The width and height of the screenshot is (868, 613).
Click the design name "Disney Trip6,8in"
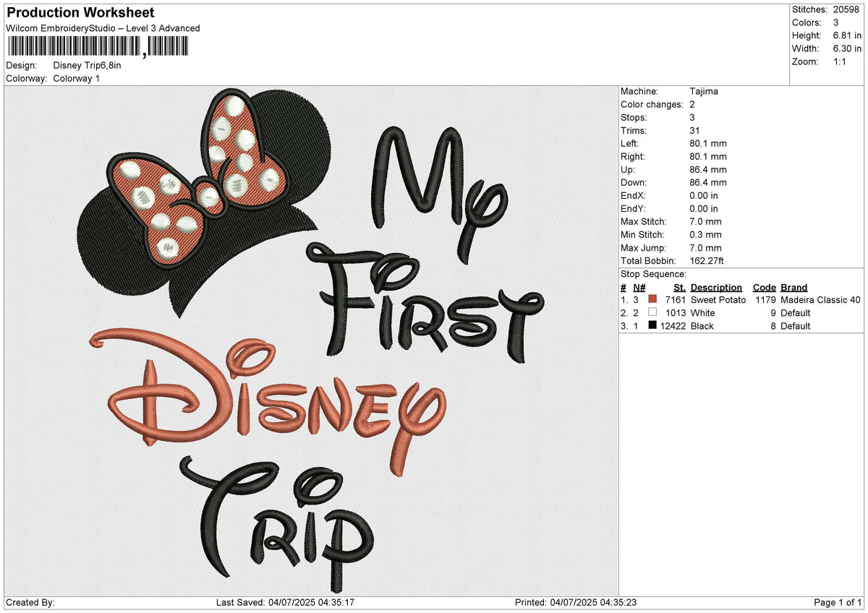coord(88,65)
